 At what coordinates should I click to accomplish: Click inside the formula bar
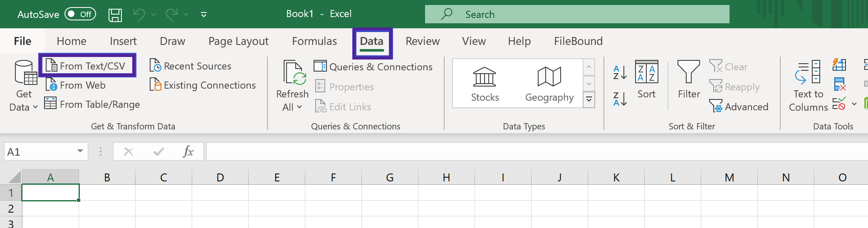tap(537, 151)
